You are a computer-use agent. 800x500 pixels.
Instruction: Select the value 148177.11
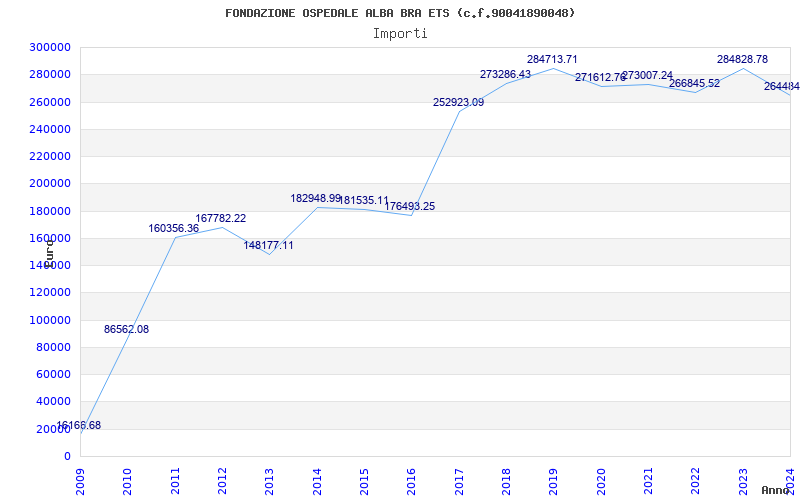point(268,245)
